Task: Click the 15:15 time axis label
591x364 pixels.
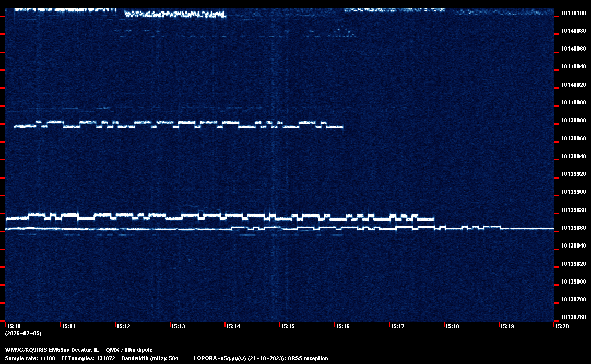Action: [288, 326]
